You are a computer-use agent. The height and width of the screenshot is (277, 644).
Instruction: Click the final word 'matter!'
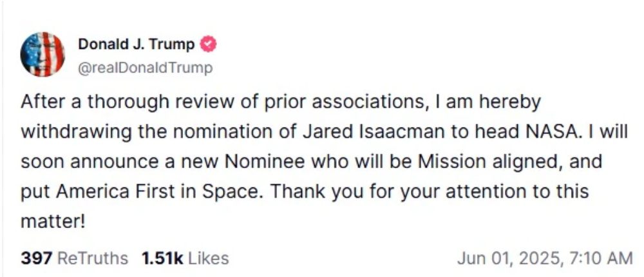point(53,221)
